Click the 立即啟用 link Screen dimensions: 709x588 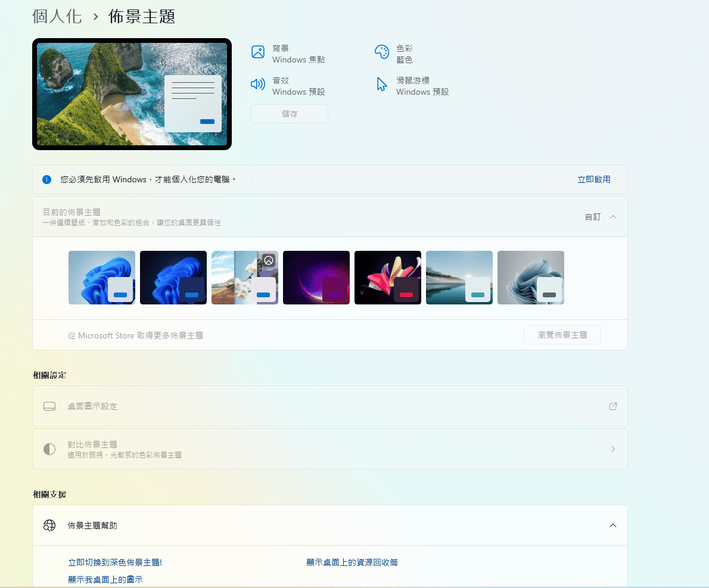593,179
